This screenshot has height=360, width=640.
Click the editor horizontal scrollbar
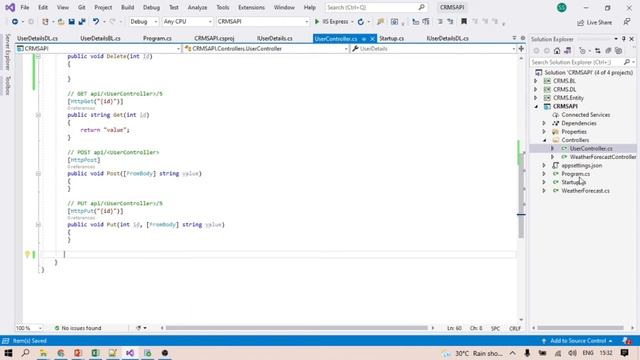pyautogui.click(x=297, y=328)
